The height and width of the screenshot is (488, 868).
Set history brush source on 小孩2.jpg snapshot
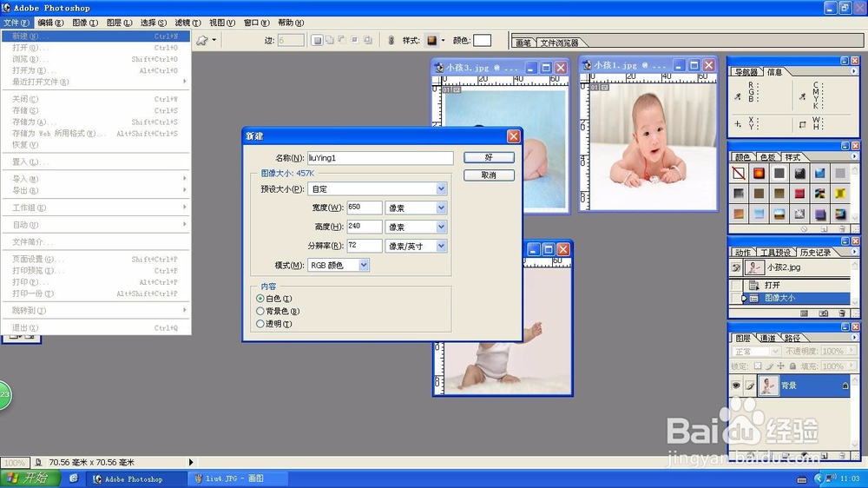pyautogui.click(x=736, y=267)
